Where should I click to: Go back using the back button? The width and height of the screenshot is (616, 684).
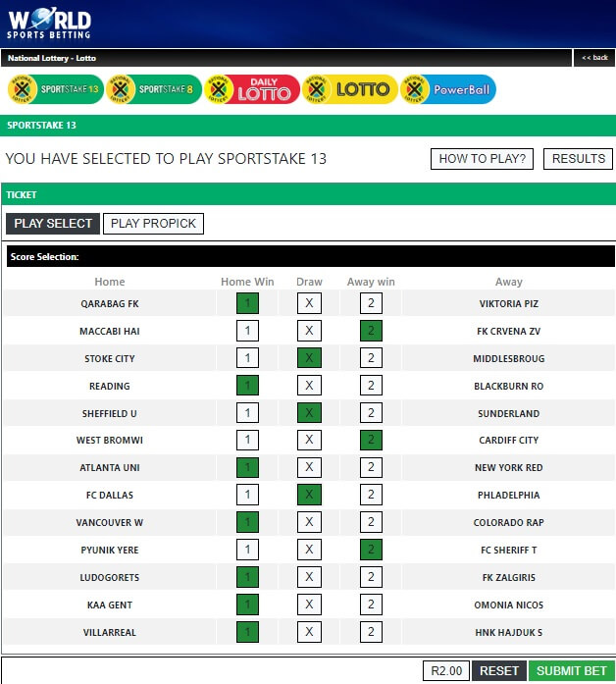594,58
